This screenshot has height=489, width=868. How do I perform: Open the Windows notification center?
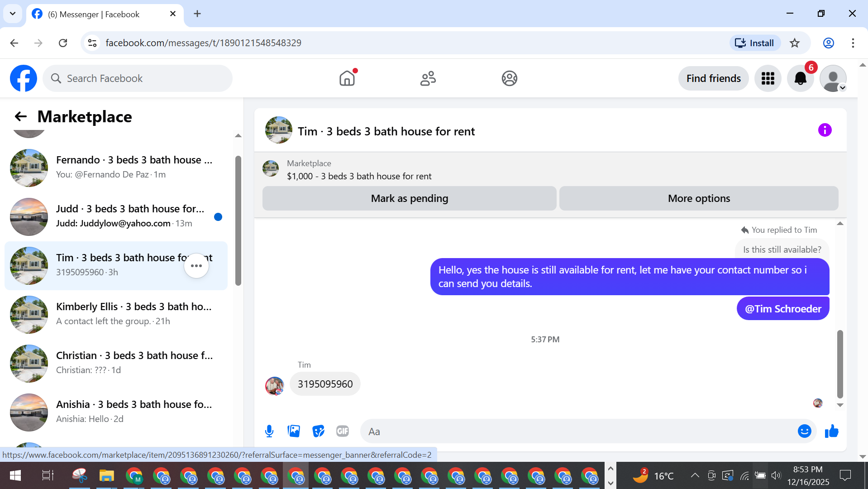[845, 475]
